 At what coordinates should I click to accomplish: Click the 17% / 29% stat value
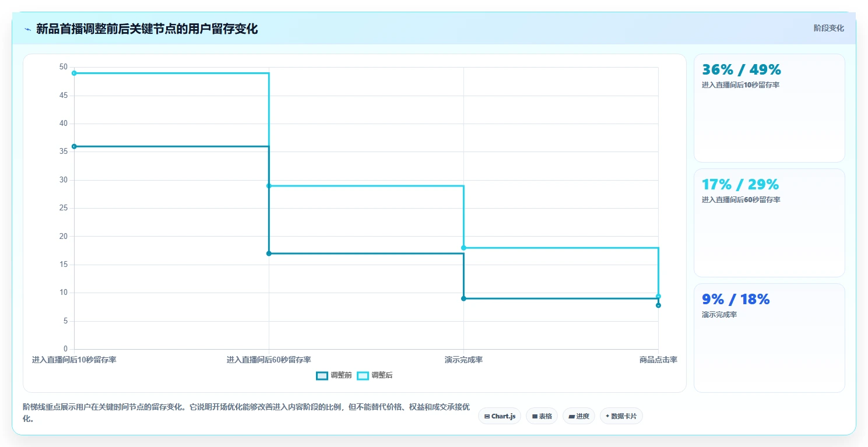[740, 185]
